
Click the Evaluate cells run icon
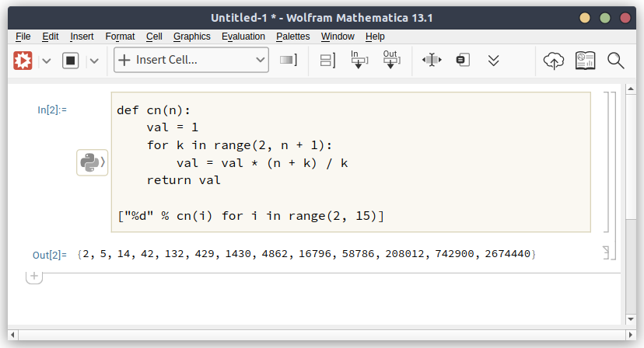(23, 61)
